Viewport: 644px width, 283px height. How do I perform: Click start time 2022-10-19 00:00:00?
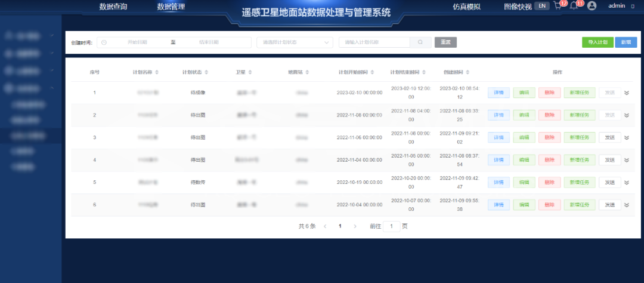360,182
